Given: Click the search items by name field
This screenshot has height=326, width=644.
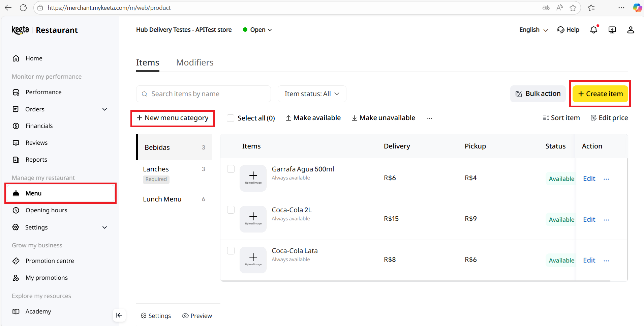Looking at the screenshot, I should point(204,94).
